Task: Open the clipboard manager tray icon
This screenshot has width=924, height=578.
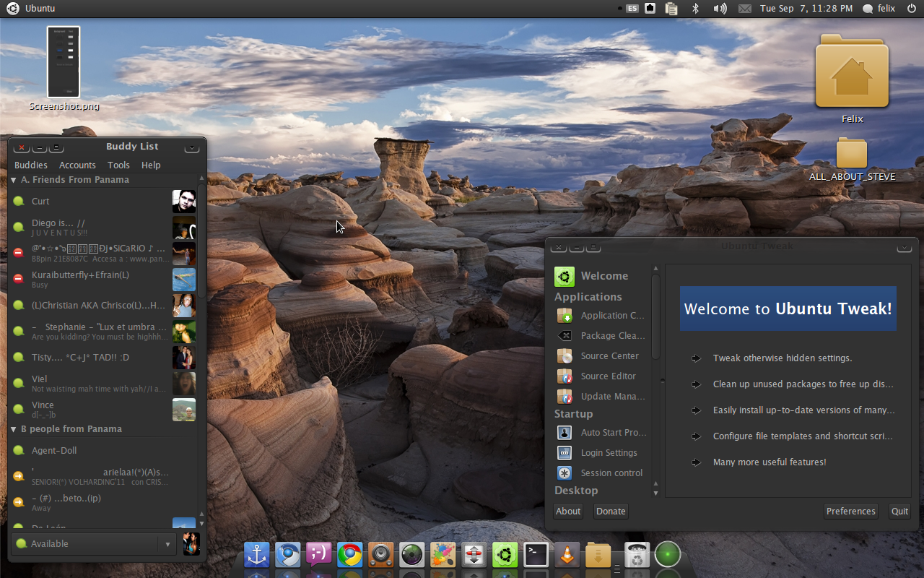Action: 671,9
